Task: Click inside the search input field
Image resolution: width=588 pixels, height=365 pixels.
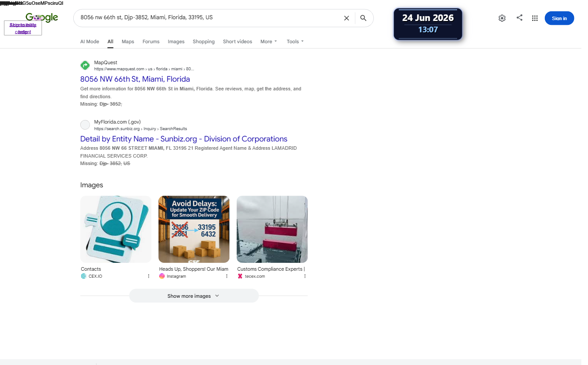Action: pos(209,18)
